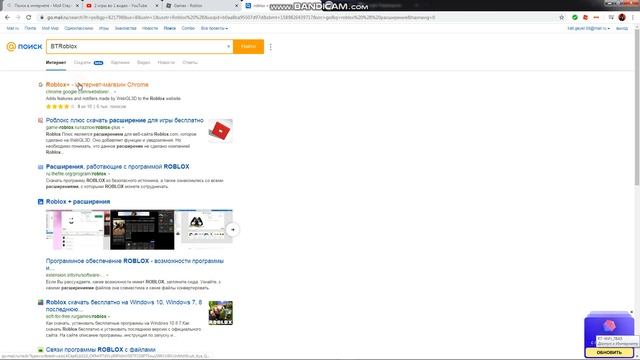Viewport: 640px width, 360px height.
Task: Open the Roblox+ Chrome store result
Action: 97,84
